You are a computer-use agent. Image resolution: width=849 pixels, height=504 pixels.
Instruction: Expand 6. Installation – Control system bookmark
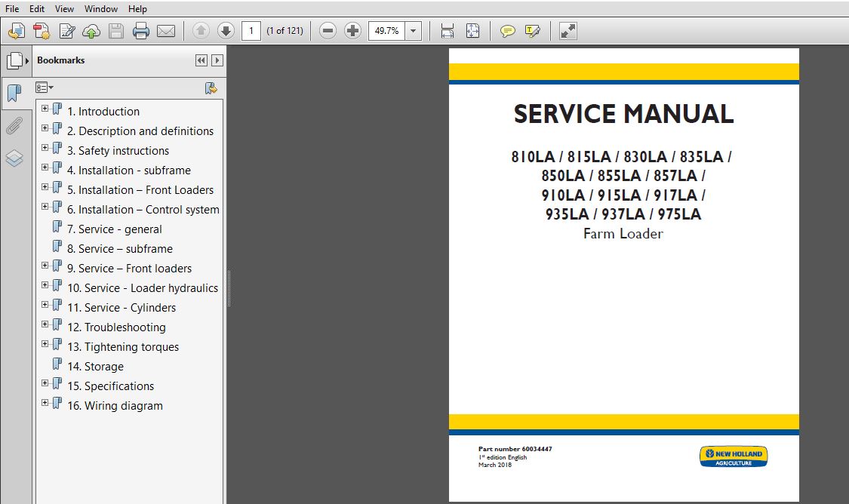[45, 206]
